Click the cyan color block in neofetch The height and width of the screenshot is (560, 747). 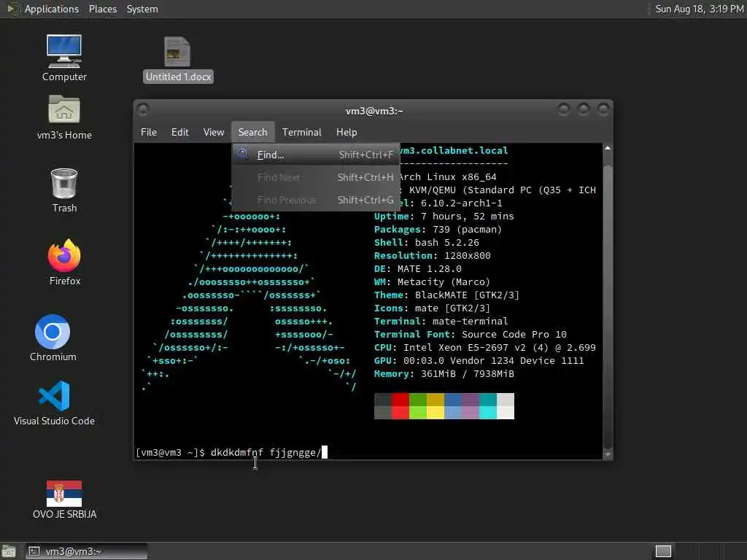click(488, 405)
